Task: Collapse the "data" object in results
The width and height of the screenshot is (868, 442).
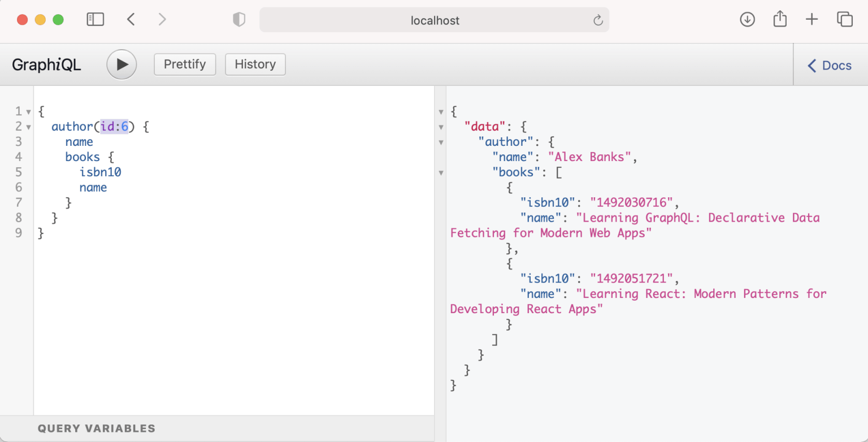Action: tap(441, 127)
